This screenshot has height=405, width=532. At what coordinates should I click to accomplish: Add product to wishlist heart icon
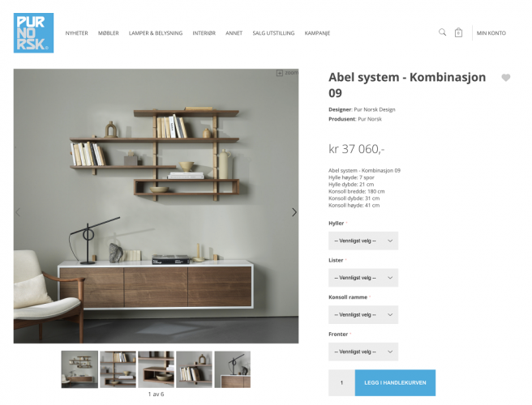coord(505,78)
